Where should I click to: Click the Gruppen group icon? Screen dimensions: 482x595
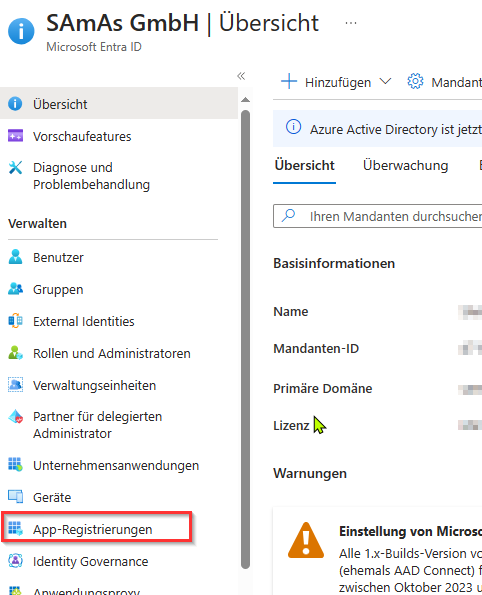15,289
